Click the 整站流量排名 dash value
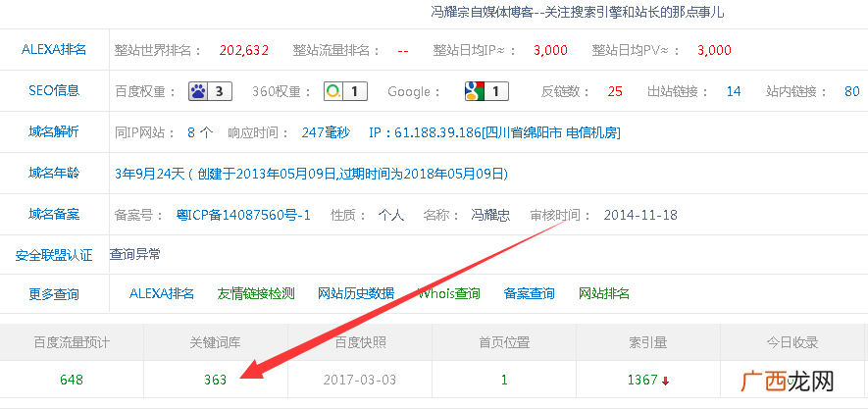This screenshot has width=868, height=409. [403, 50]
